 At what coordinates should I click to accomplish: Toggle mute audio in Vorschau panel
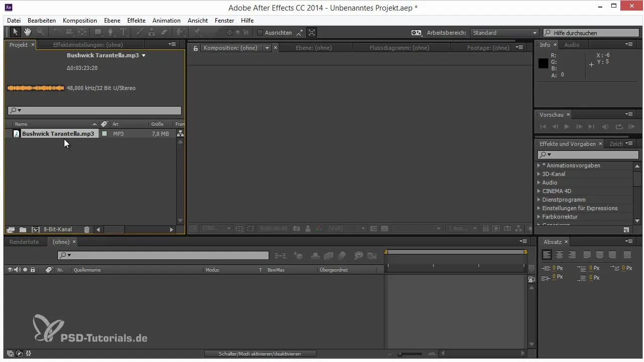click(x=605, y=127)
